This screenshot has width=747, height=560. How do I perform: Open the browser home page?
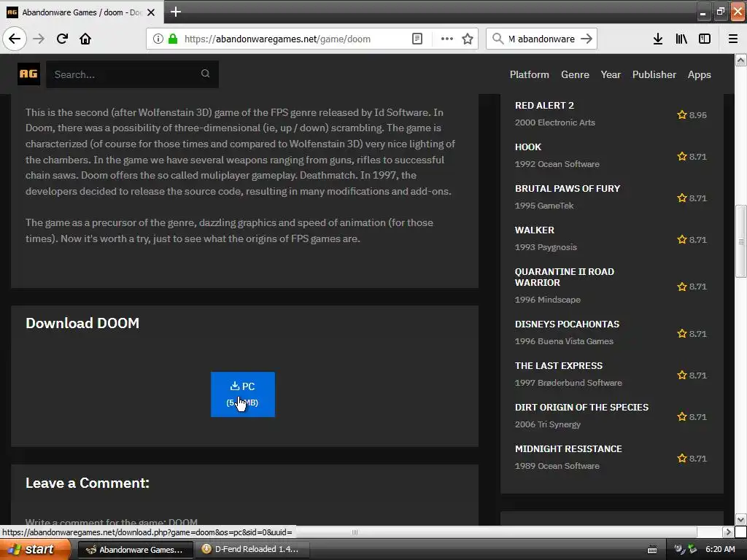[85, 39]
